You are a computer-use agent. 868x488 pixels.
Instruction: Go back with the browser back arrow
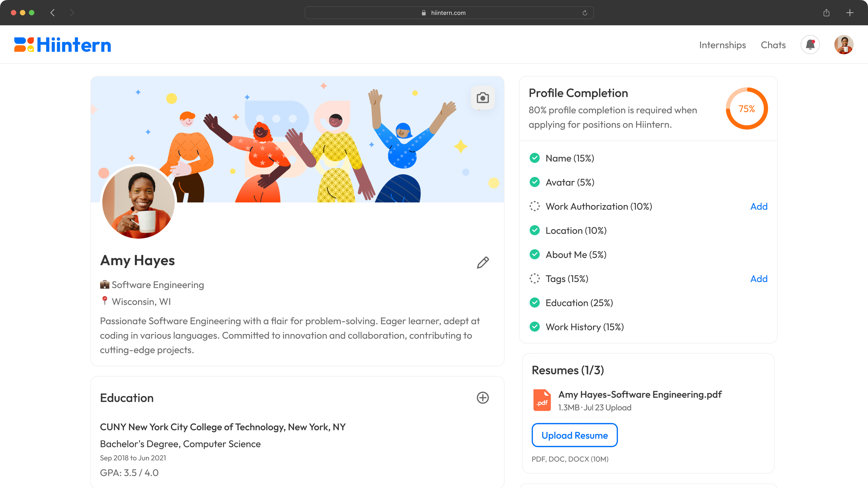53,13
